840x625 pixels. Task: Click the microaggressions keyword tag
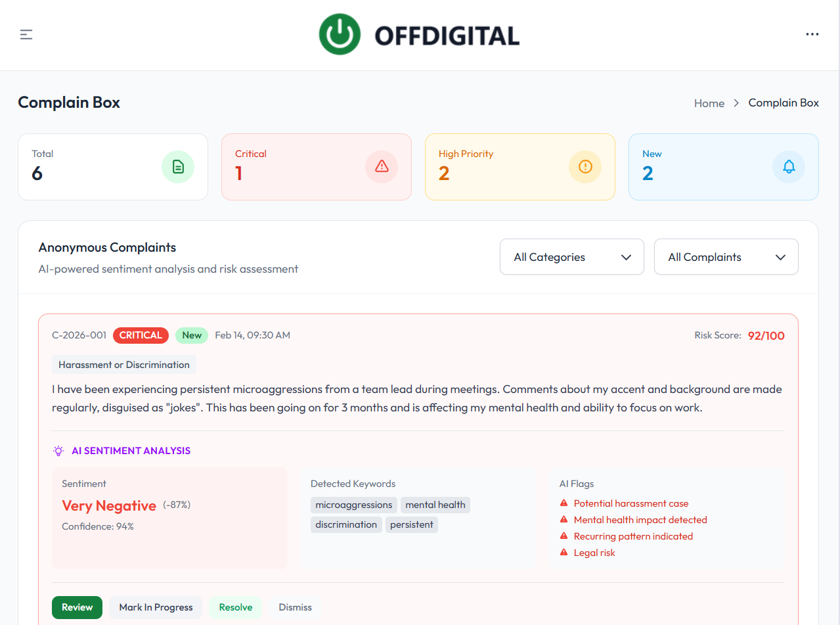click(x=353, y=505)
